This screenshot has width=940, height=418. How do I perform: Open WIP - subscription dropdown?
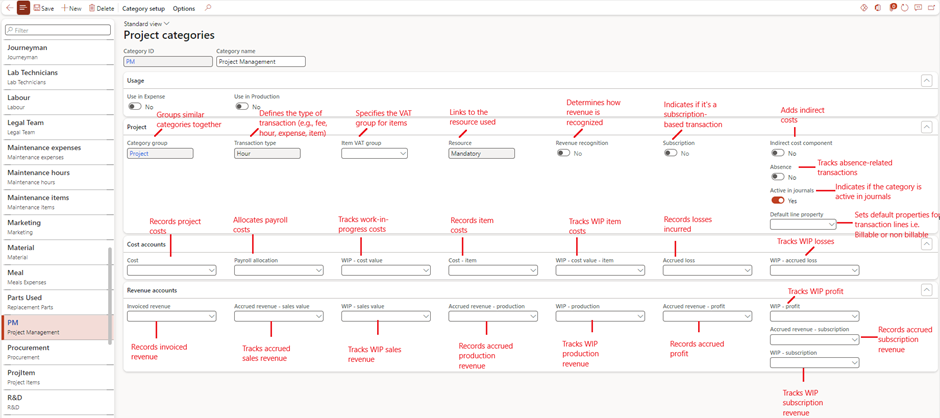854,363
